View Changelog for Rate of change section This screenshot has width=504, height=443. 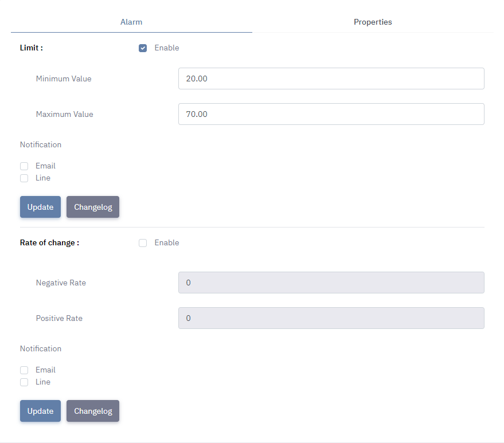[x=93, y=411]
